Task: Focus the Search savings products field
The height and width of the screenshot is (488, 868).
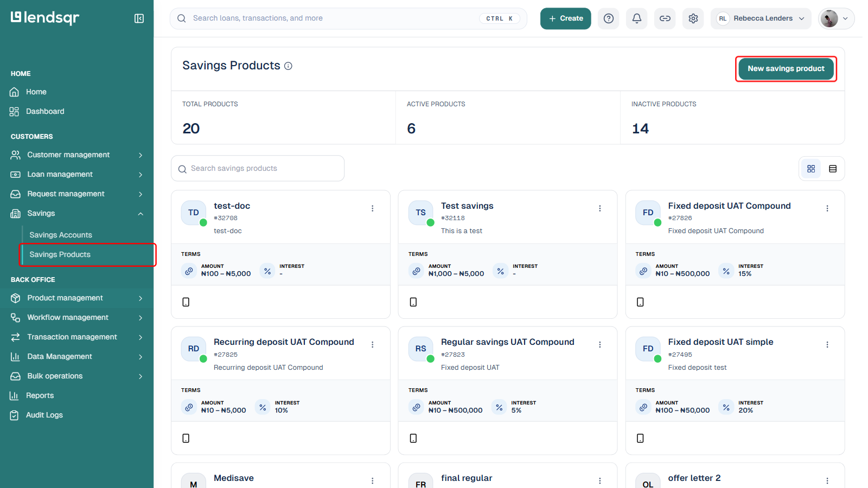Action: coord(258,169)
